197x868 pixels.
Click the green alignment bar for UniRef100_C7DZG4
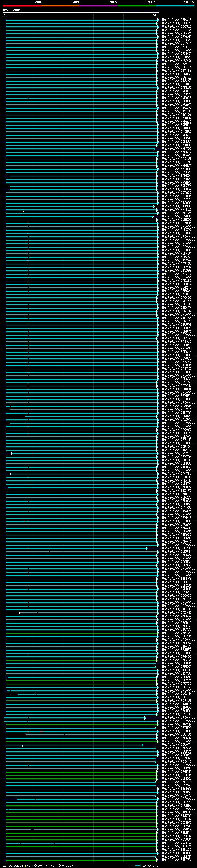(82, 660)
